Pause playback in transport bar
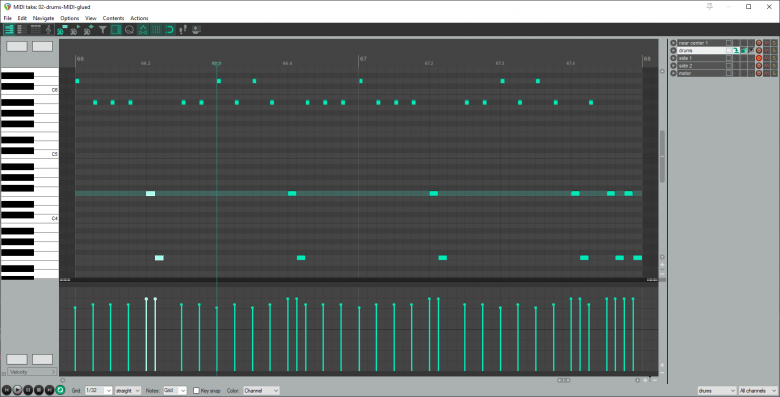This screenshot has height=397, width=780. 28,391
